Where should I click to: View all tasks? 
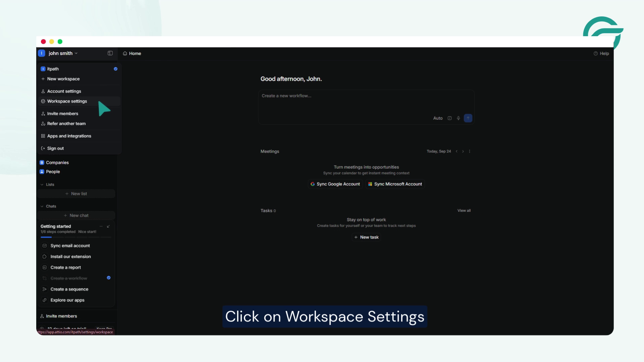(464, 210)
